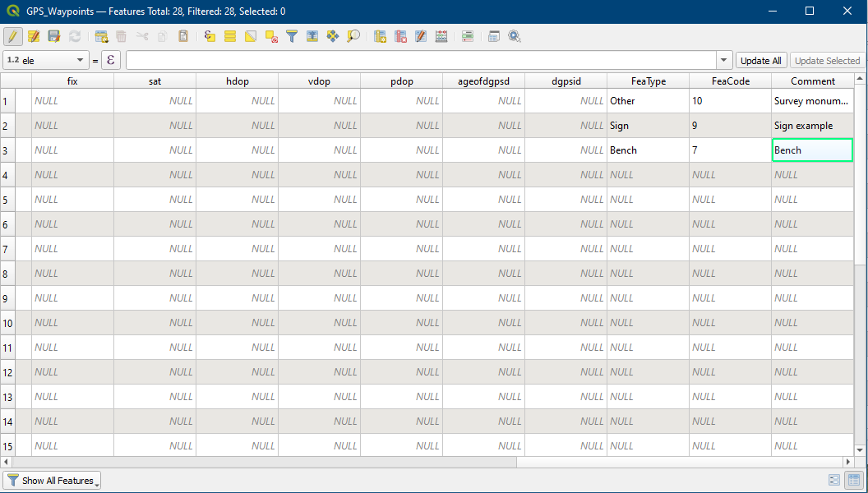The width and height of the screenshot is (868, 493).
Task: Click the Dock attribute table icon
Action: tap(494, 36)
